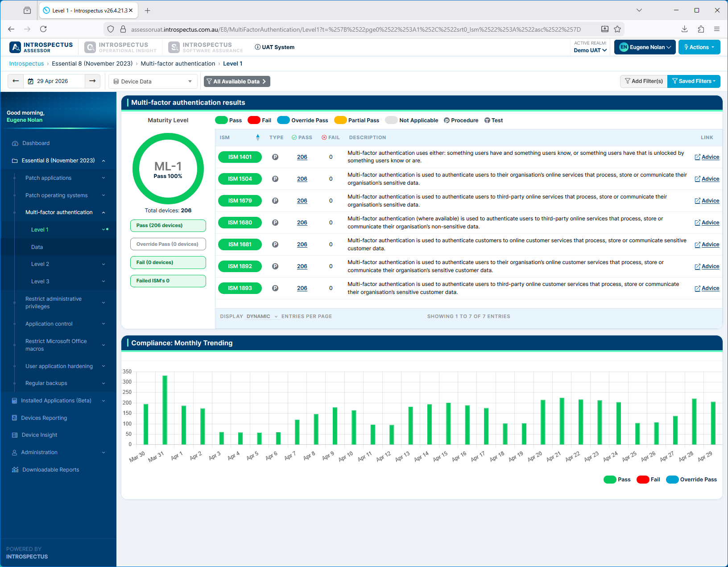Open the Saved Filters dropdown
Screen dimensions: 728x567
click(694, 81)
